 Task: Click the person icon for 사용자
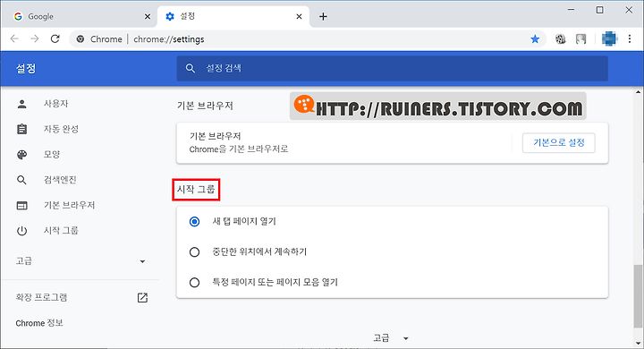(21, 104)
